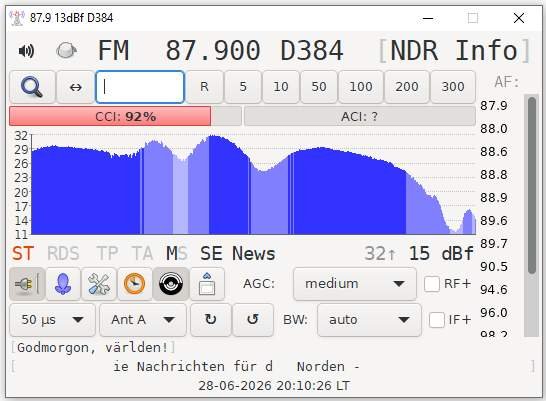Open the 50 µs de-emphasis dropdown

pos(52,320)
